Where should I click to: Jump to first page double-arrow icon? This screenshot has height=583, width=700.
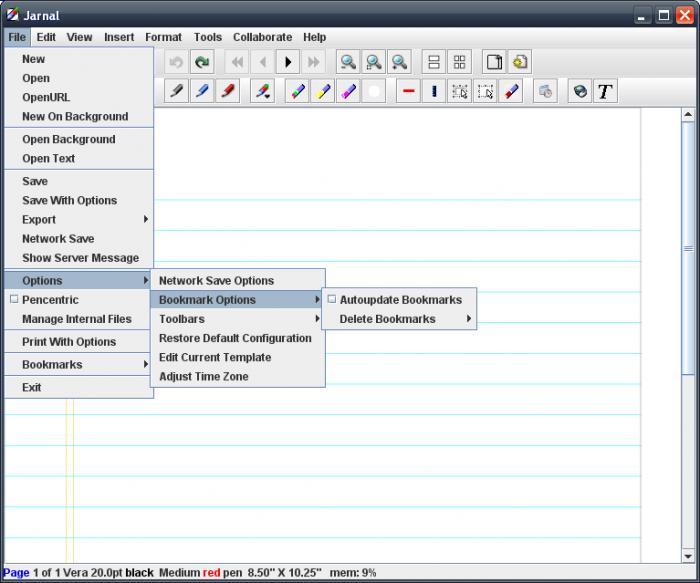point(237,62)
